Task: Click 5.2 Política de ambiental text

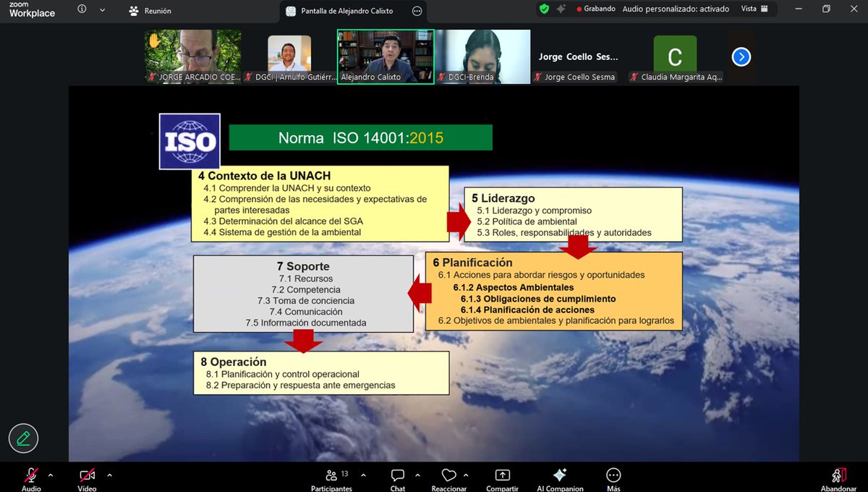Action: (x=527, y=221)
